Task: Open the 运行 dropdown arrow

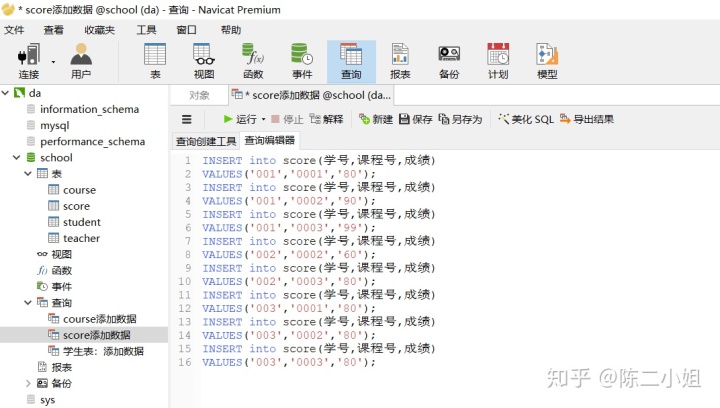Action: coord(264,119)
